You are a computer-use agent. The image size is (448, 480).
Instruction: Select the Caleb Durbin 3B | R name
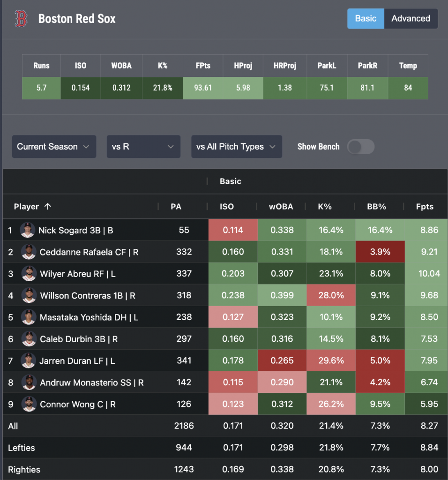click(79, 339)
